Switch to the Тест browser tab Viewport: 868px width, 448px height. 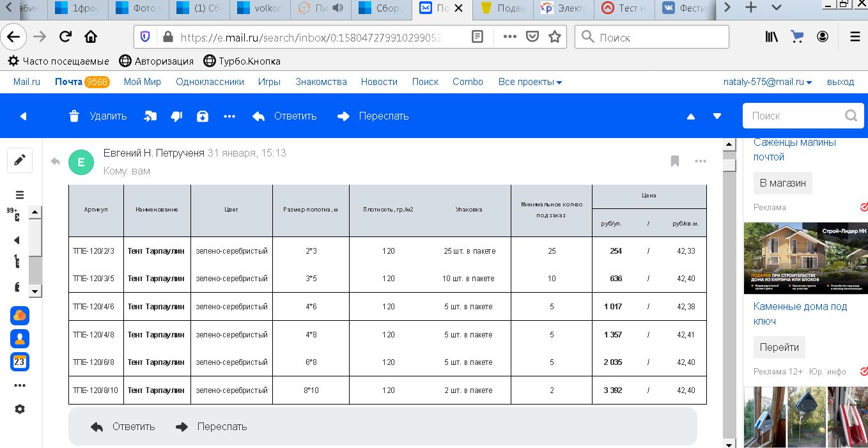[x=625, y=8]
